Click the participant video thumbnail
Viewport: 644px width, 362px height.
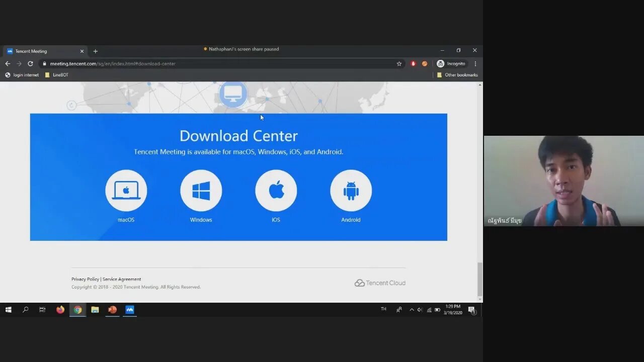(x=563, y=181)
